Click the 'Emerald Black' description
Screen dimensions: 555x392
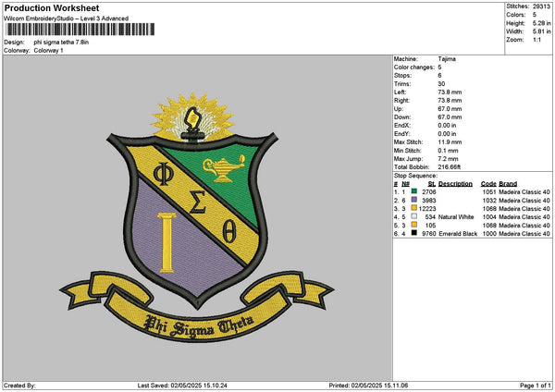coord(458,234)
